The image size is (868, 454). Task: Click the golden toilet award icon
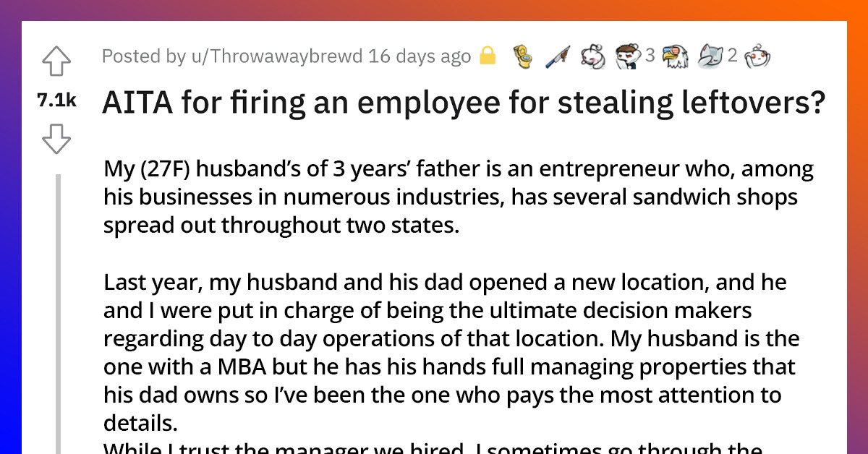[522, 56]
